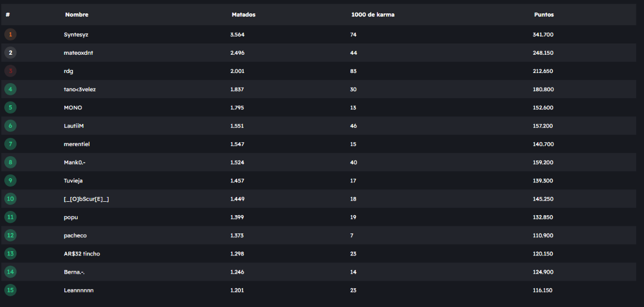Click the [_[O]bScur[E]_] player name
Screen dimensions: 644x307
pos(86,199)
